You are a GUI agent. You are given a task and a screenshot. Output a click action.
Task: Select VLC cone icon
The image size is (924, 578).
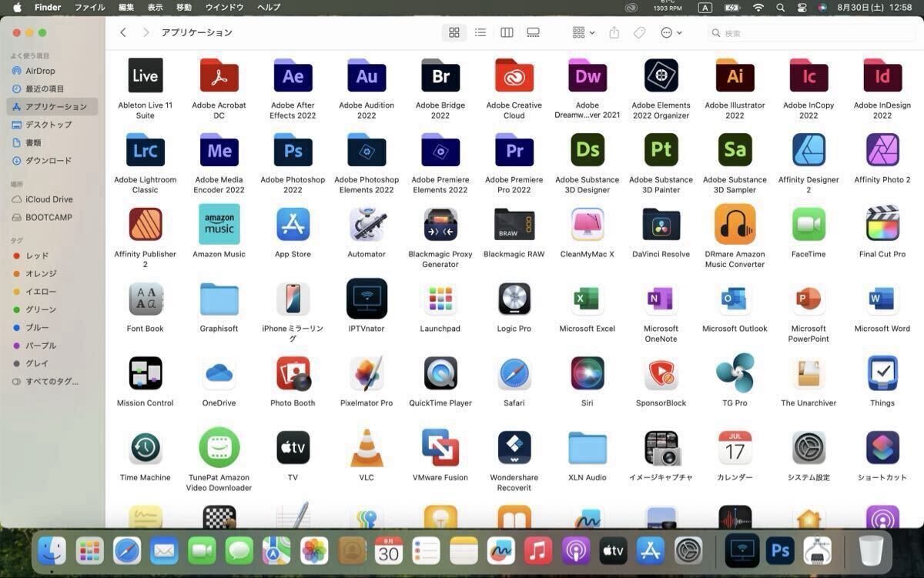click(367, 448)
